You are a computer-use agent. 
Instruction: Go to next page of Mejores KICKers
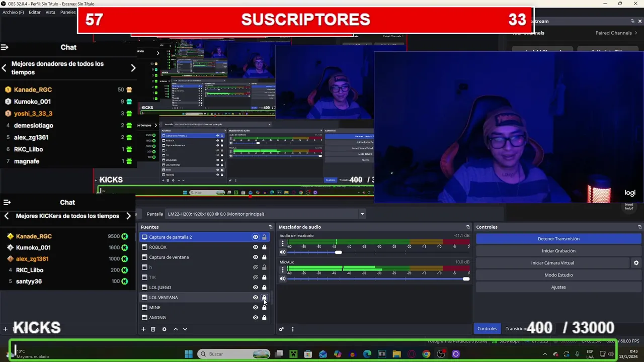coord(128,216)
